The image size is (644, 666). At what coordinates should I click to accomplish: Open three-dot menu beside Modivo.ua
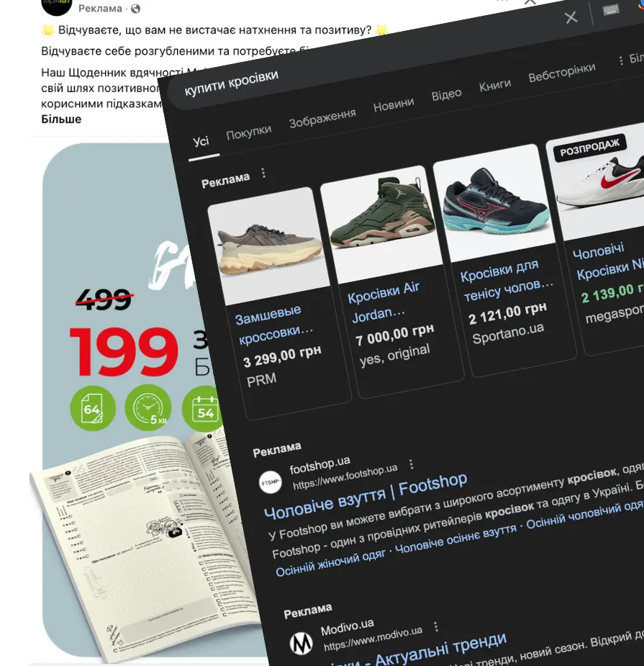[435, 627]
